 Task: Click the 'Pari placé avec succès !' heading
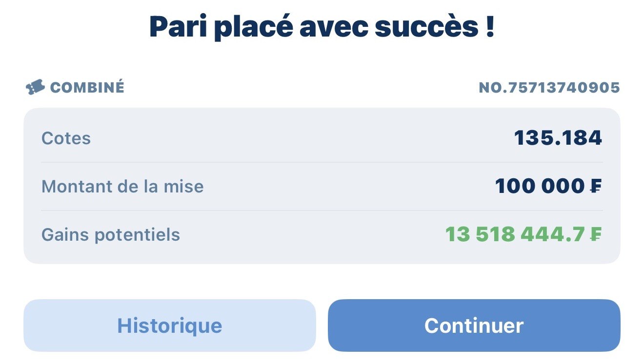(x=322, y=27)
